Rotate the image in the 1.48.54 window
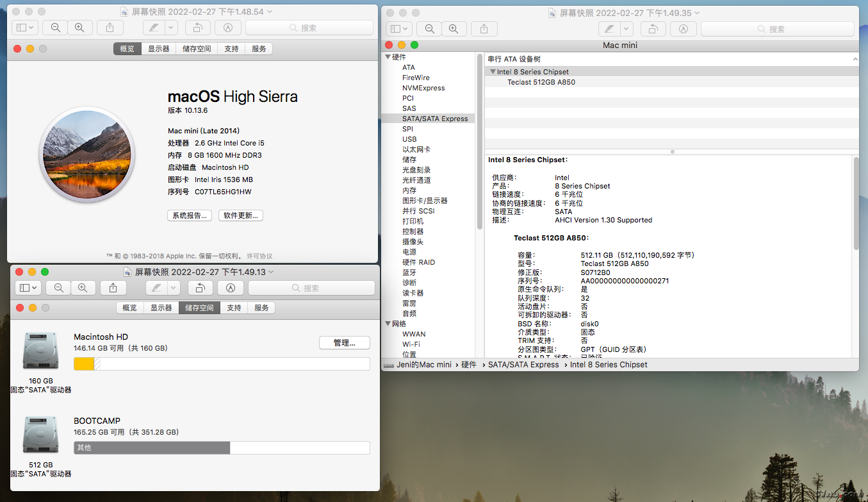The height and width of the screenshot is (502, 868). click(198, 28)
